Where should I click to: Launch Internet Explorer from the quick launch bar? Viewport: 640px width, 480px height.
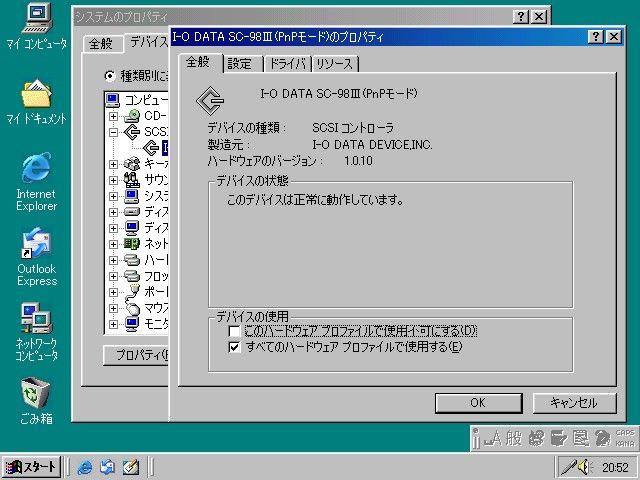85,467
